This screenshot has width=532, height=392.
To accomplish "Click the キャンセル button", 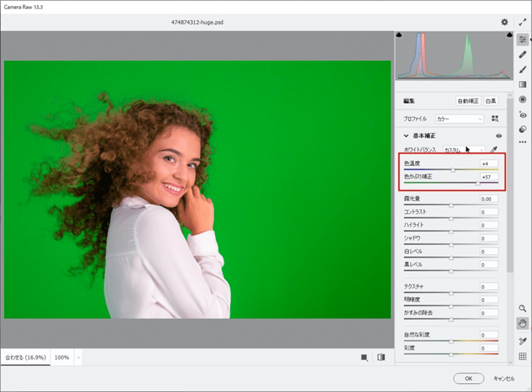I will pyautogui.click(x=504, y=378).
